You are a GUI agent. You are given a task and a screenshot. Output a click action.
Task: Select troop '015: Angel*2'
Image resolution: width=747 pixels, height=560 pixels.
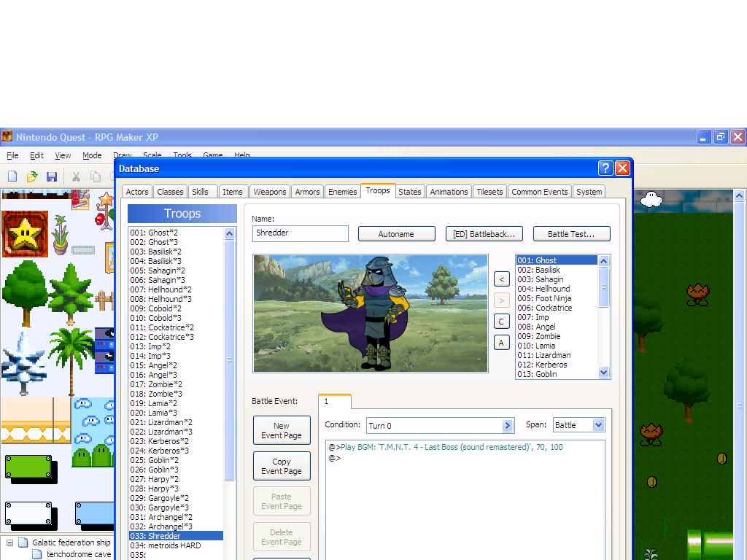click(x=175, y=365)
